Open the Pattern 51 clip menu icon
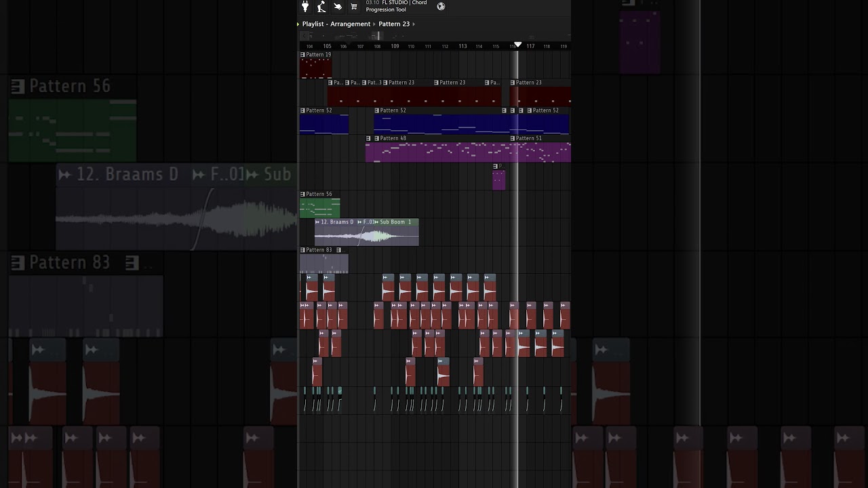Viewport: 868px width, 488px height. coord(513,138)
